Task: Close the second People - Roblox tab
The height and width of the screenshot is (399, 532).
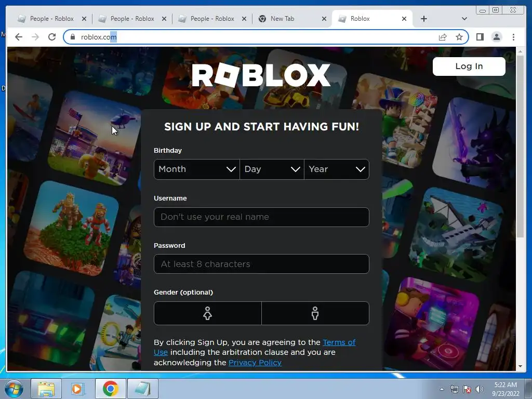Action: [x=164, y=19]
